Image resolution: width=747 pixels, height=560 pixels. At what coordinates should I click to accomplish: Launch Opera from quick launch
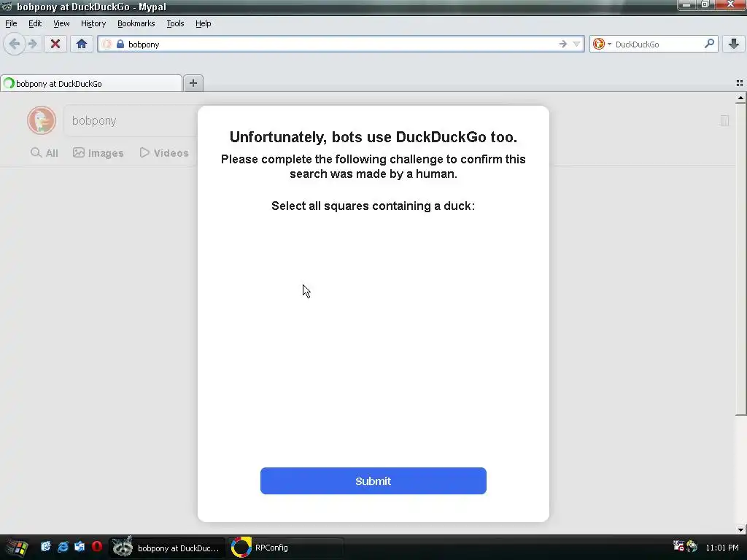click(x=97, y=546)
